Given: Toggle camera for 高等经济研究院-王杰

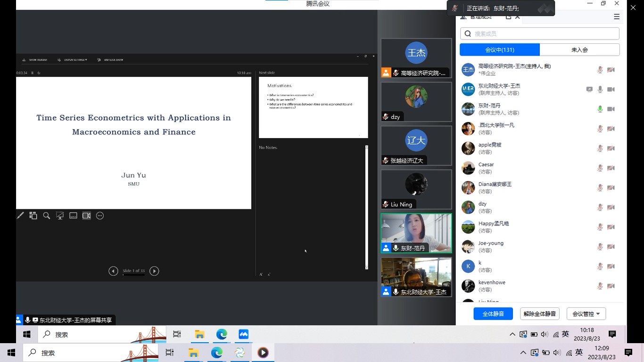Looking at the screenshot, I should pyautogui.click(x=611, y=70).
